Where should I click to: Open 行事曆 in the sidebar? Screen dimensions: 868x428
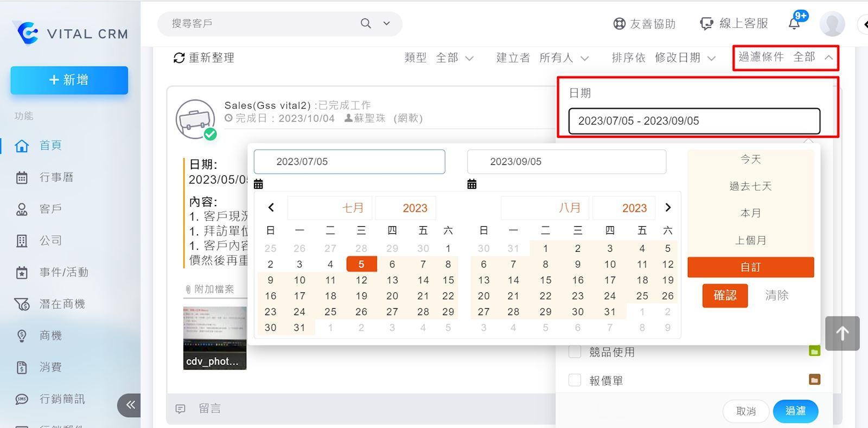click(x=56, y=177)
